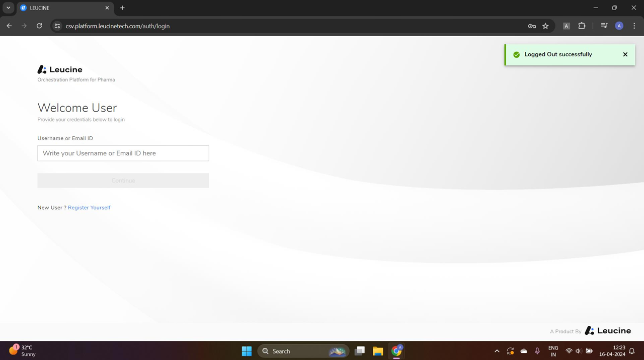Open a new browser tab
The image size is (644, 360).
coord(122,8)
